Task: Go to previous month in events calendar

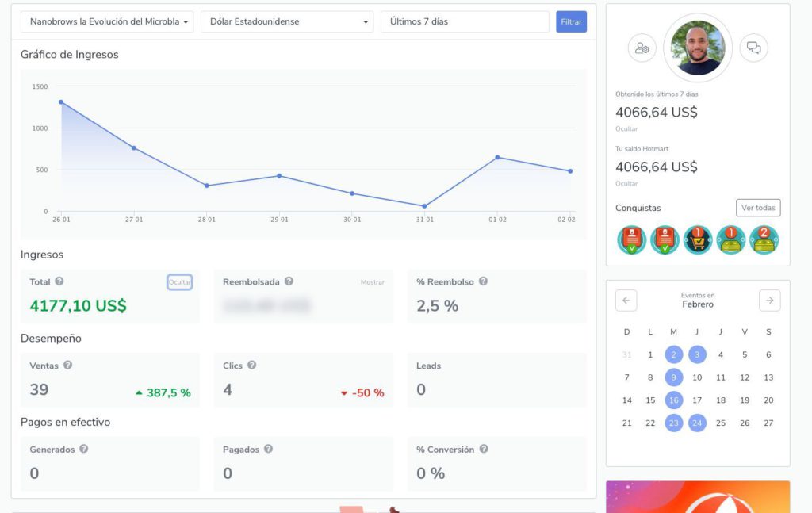Action: [x=626, y=301]
